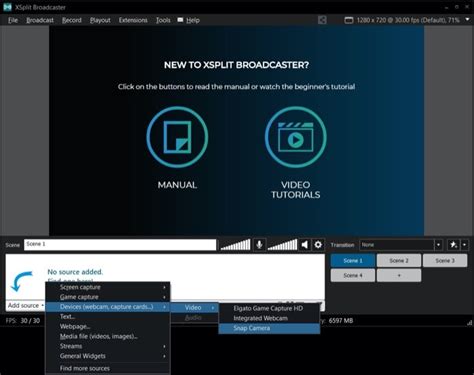Expand the General Widgets submenu
The image size is (474, 375).
tap(108, 356)
